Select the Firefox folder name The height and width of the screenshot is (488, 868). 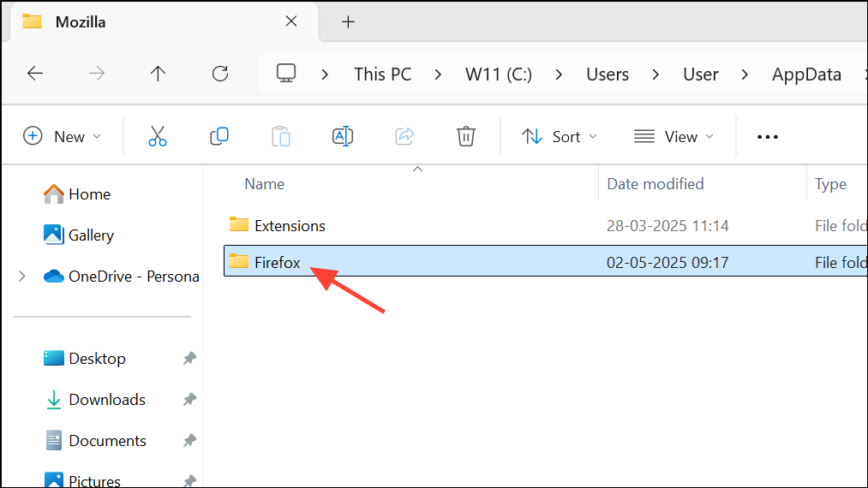(x=278, y=262)
